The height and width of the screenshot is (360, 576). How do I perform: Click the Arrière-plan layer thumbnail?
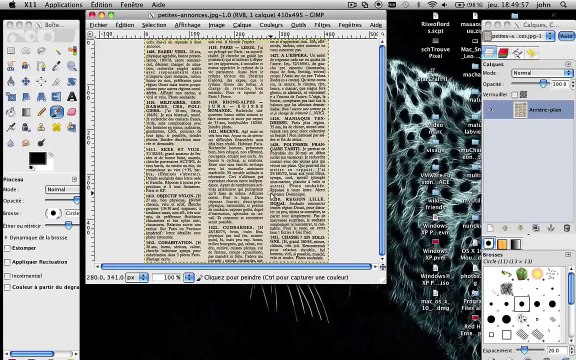[x=520, y=110]
